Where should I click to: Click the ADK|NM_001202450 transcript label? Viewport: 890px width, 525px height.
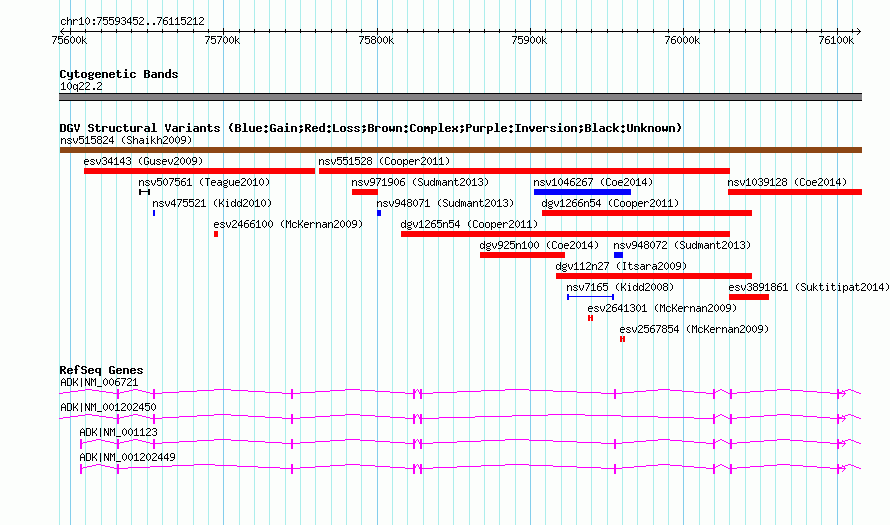(108, 408)
